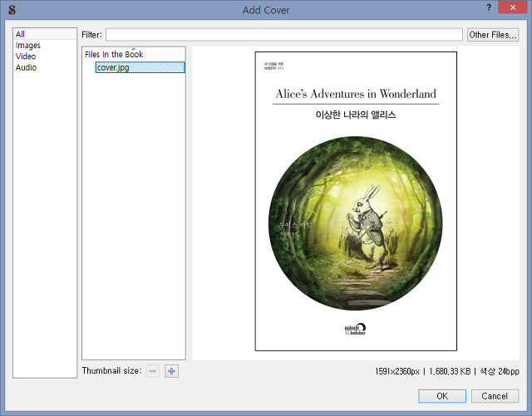Click the Sigil app icon in title bar
Viewport: 532px width, 416px height.
pyautogui.click(x=12, y=10)
